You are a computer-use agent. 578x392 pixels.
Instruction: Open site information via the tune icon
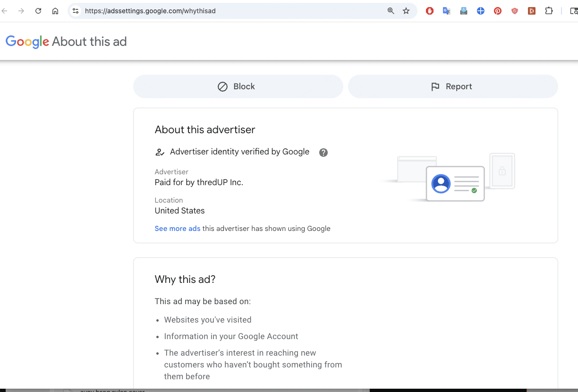tap(76, 10)
